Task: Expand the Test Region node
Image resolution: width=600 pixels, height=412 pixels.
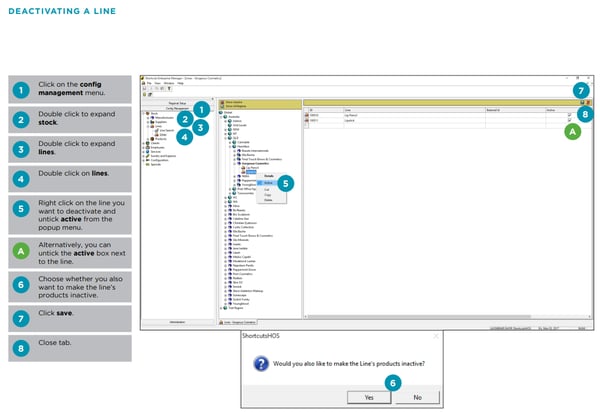Action: [221, 308]
